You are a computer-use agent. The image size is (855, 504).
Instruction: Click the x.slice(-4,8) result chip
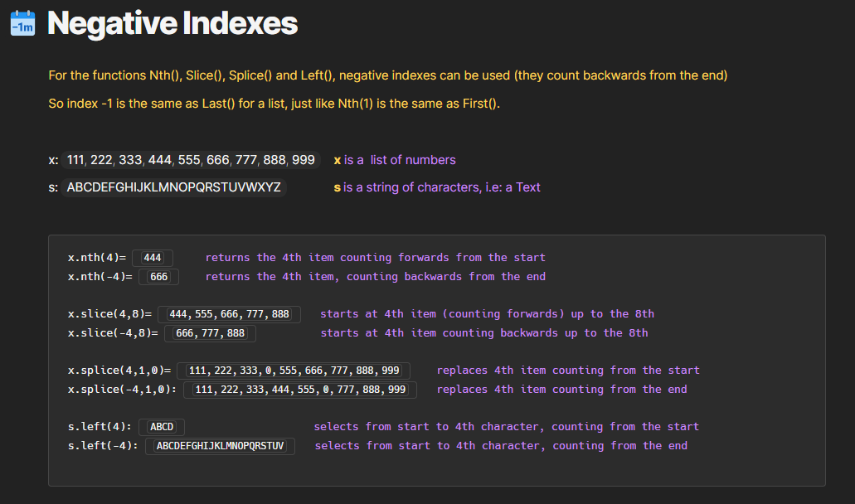click(210, 333)
